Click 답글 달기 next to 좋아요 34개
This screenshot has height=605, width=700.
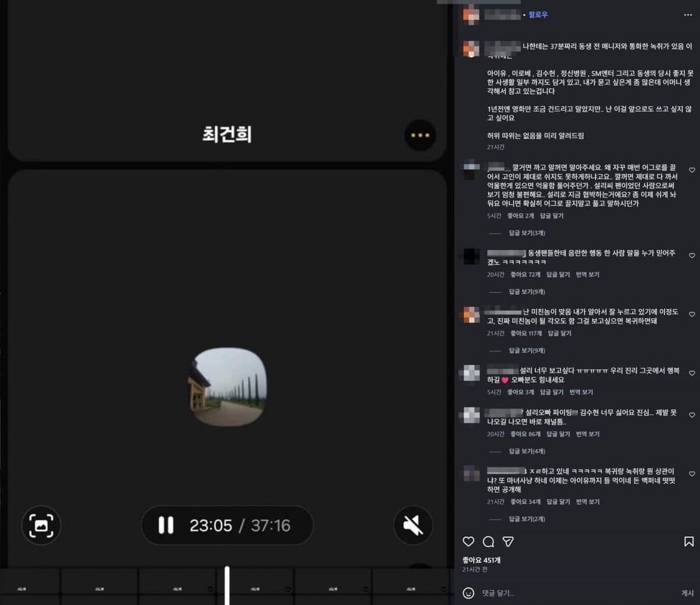click(558, 502)
